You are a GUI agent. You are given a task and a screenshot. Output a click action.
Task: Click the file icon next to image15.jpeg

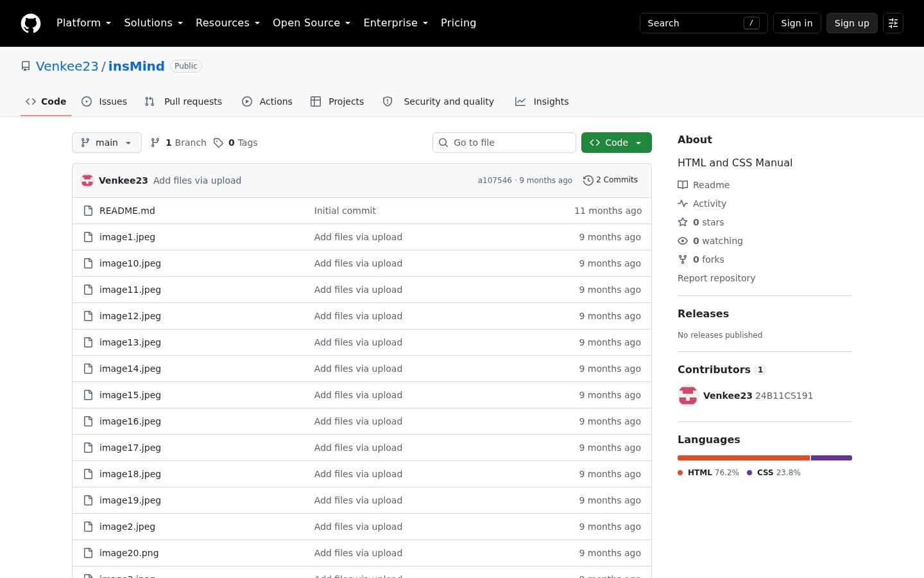tap(89, 395)
